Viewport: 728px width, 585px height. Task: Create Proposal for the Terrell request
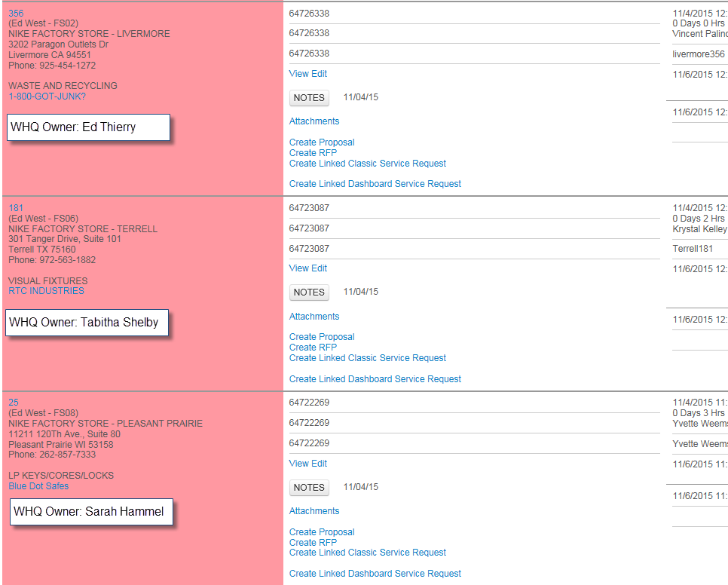322,337
